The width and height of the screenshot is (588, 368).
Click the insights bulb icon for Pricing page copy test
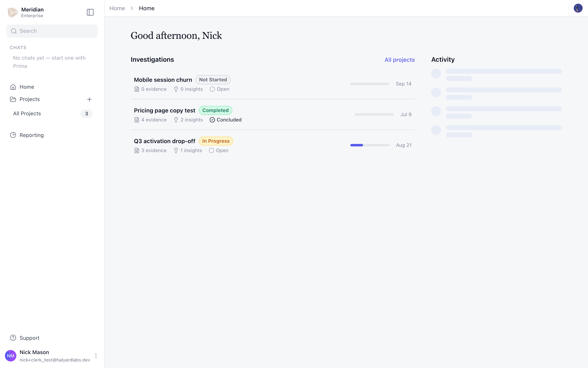click(176, 120)
